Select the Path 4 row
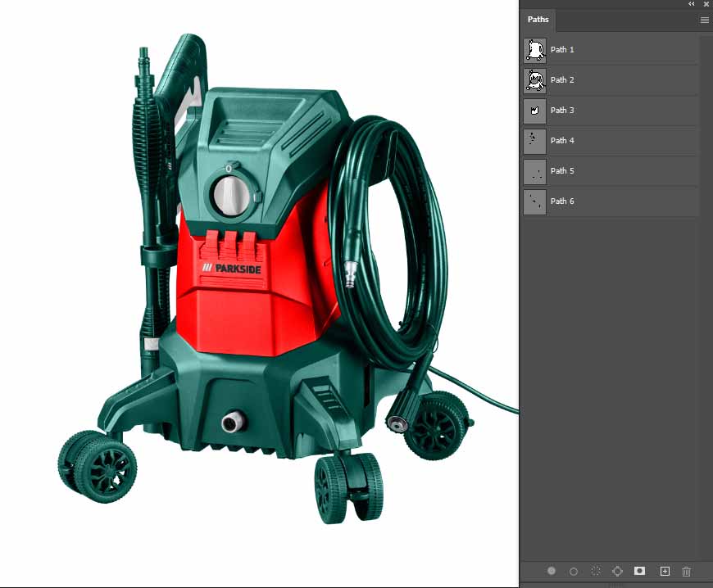The height and width of the screenshot is (588, 713). (x=611, y=141)
